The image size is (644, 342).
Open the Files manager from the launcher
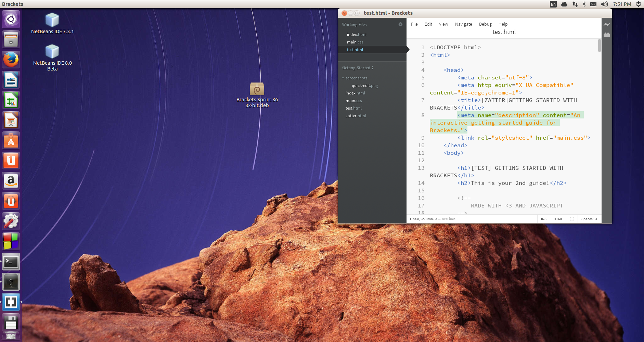(11, 39)
